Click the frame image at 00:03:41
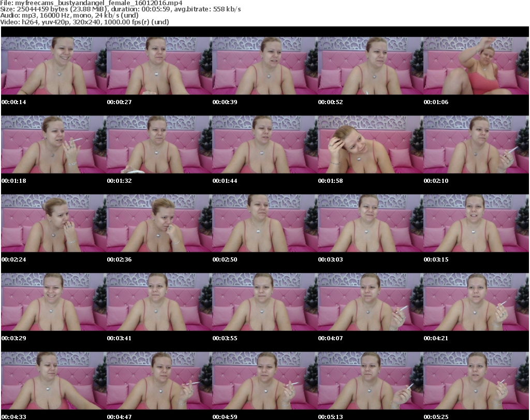Viewport: 530px width, 420px height. (159, 302)
